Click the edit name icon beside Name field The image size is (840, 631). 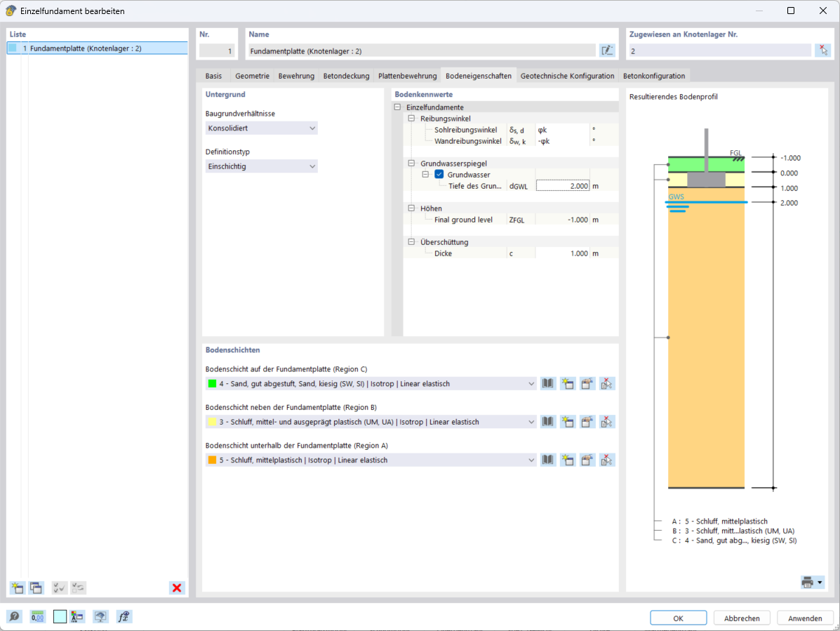[607, 51]
